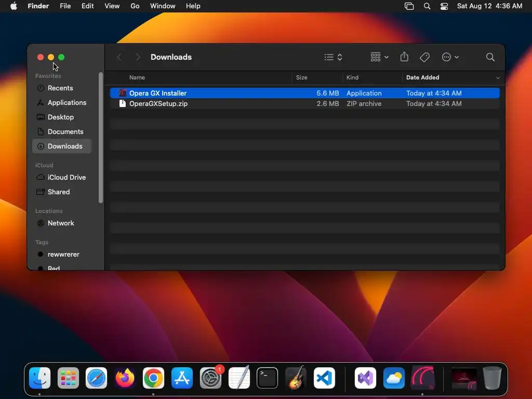
Task: Open the Finder menu in the menu bar
Action: click(x=38, y=6)
